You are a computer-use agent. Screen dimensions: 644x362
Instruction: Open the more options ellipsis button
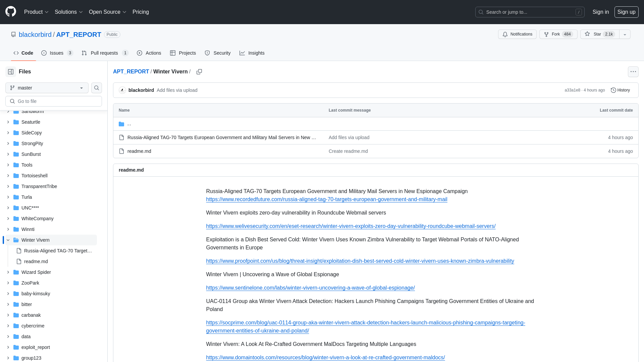[x=633, y=72]
